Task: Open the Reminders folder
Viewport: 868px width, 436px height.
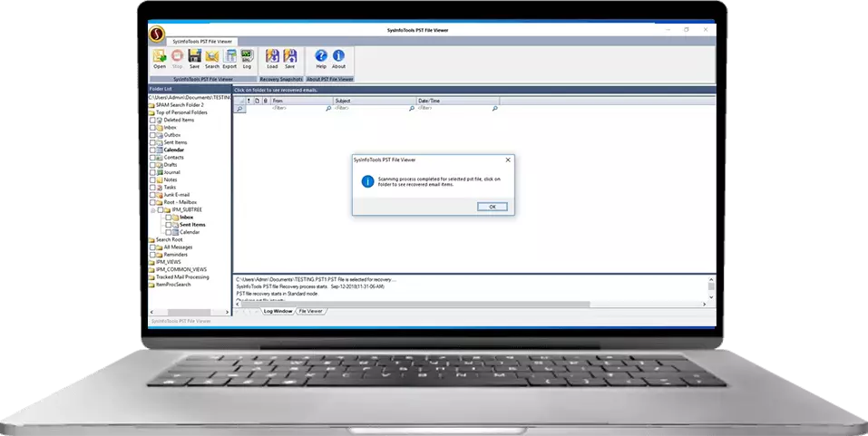Action: [x=175, y=255]
